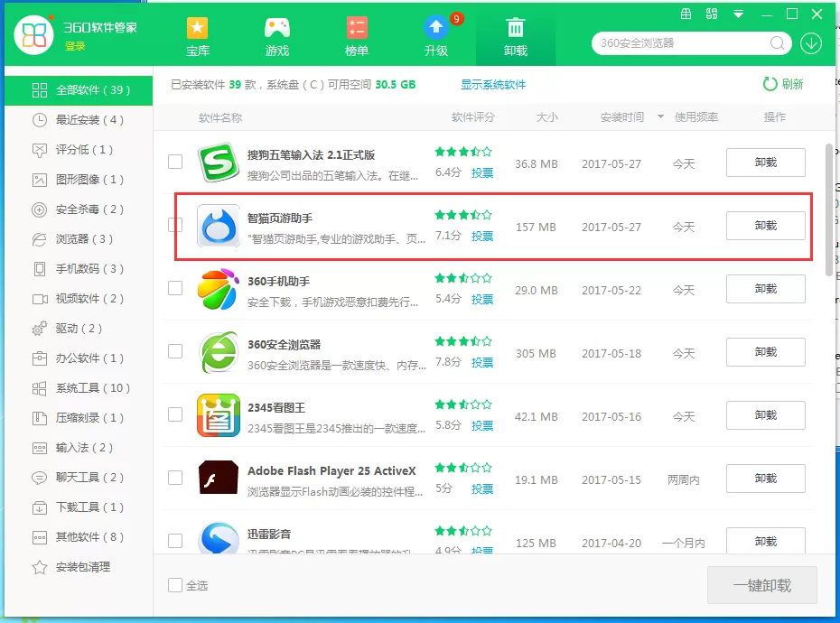Viewport: 840px width, 623px height.
Task: Tick the 全选 select-all checkbox
Action: 175,585
